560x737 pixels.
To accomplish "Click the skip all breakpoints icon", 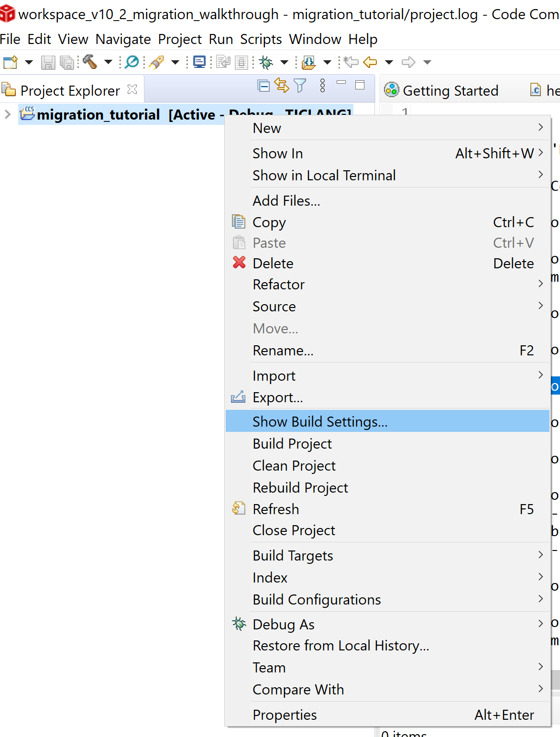I will coord(132,62).
